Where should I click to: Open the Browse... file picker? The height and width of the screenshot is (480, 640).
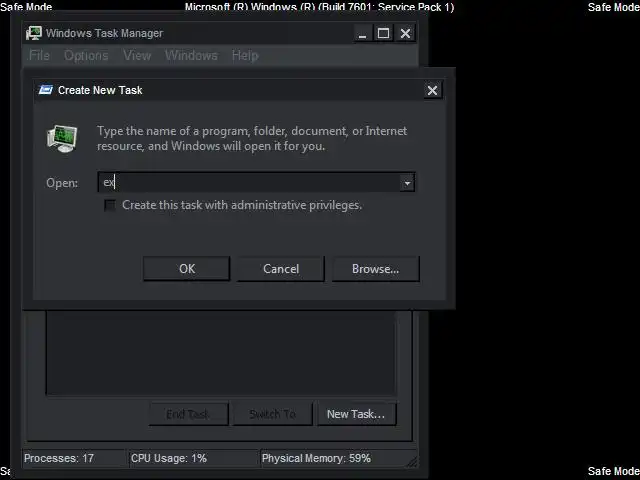point(376,269)
